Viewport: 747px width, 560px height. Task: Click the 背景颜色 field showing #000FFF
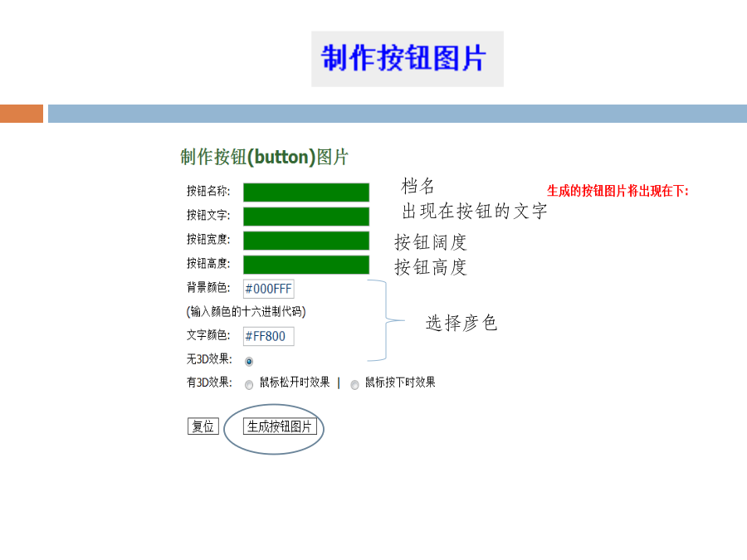tap(269, 289)
